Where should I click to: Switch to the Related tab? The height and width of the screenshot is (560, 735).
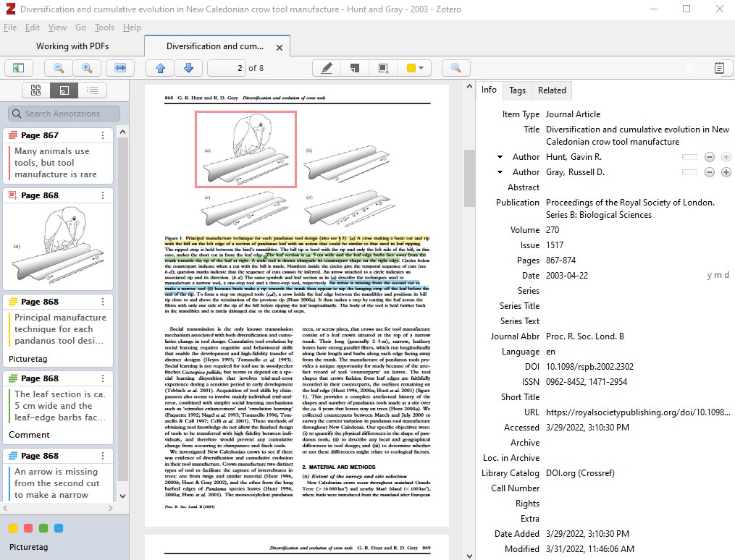[x=552, y=90]
